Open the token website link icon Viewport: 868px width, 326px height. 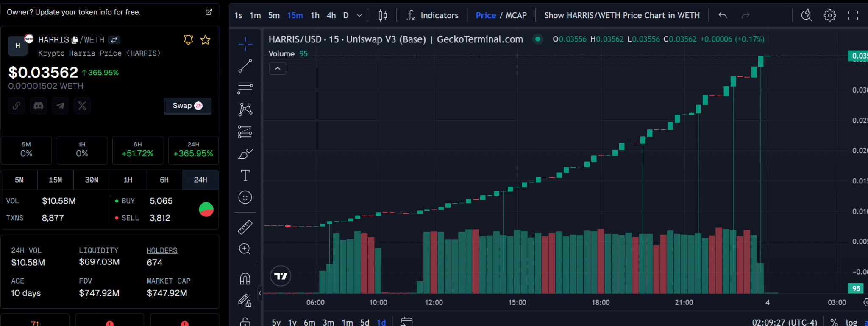[x=17, y=106]
